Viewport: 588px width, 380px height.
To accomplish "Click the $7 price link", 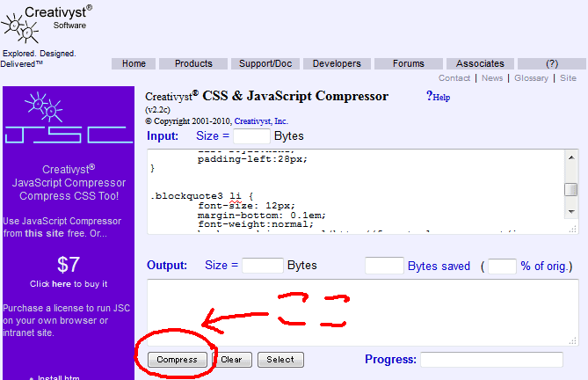I will tap(69, 265).
